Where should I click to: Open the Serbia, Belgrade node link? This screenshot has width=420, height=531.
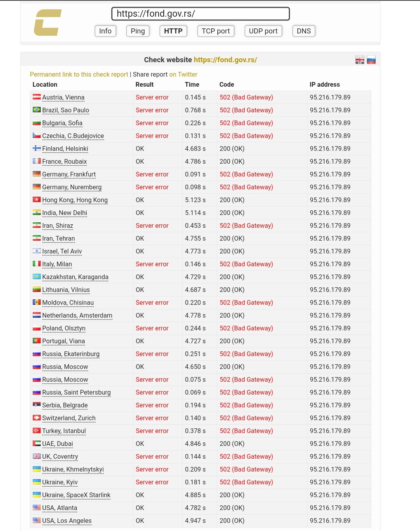[65, 405]
